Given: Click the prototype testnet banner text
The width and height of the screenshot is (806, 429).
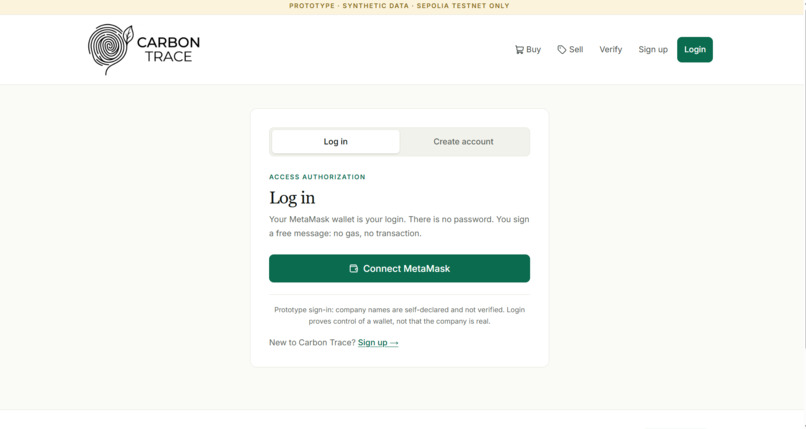Looking at the screenshot, I should 399,6.
